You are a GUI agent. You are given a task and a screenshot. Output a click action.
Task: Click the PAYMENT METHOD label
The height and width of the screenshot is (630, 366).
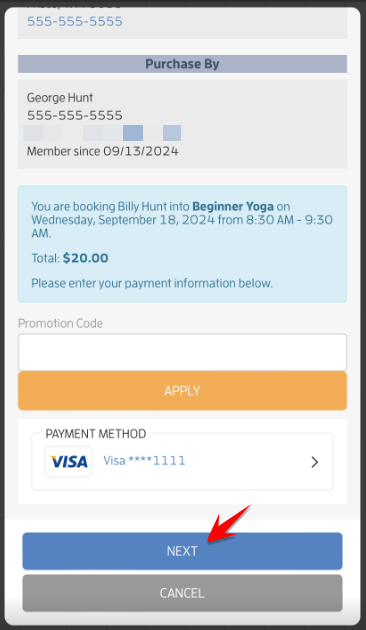coord(96,434)
